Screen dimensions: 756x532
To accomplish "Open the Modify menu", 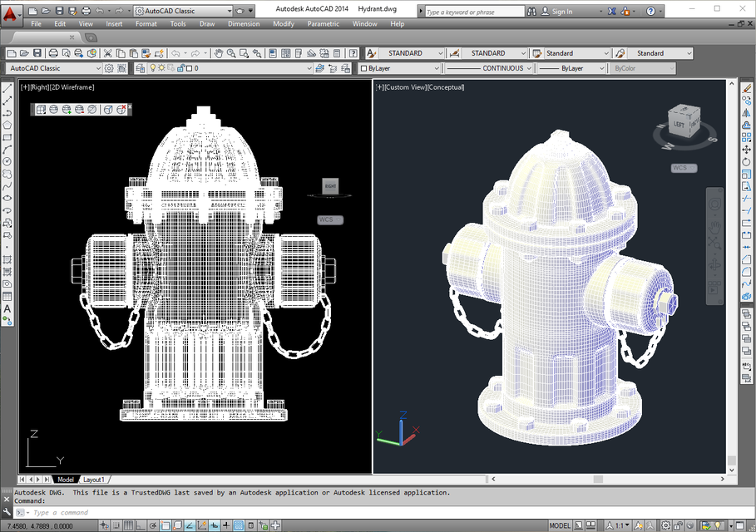I will [284, 24].
